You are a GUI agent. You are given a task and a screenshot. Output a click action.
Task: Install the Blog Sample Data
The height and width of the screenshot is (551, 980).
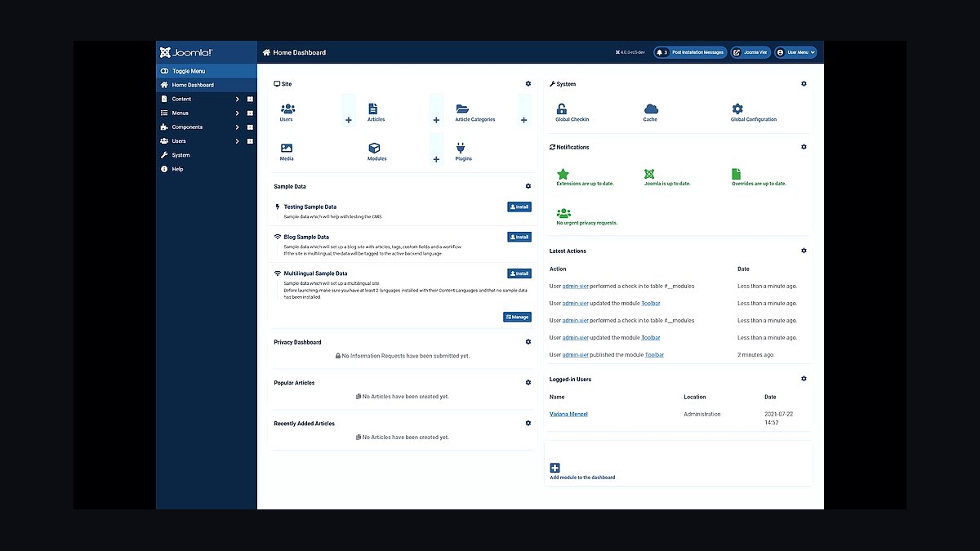(x=519, y=237)
